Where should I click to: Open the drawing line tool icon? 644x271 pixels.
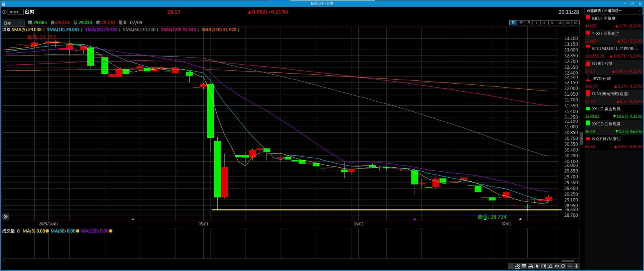(x=518, y=266)
